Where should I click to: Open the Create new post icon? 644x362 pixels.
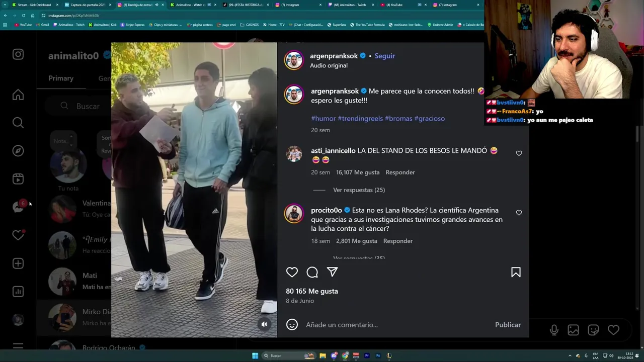tap(18, 263)
